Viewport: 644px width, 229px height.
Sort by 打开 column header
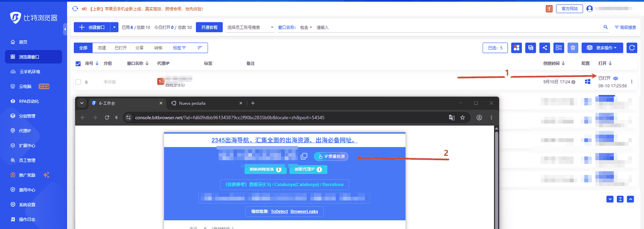[x=605, y=64]
